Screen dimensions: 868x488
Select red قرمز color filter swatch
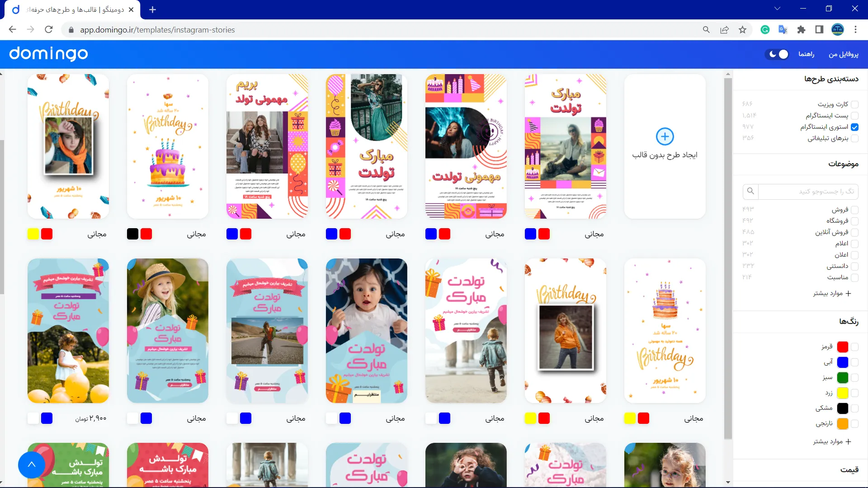tap(842, 347)
